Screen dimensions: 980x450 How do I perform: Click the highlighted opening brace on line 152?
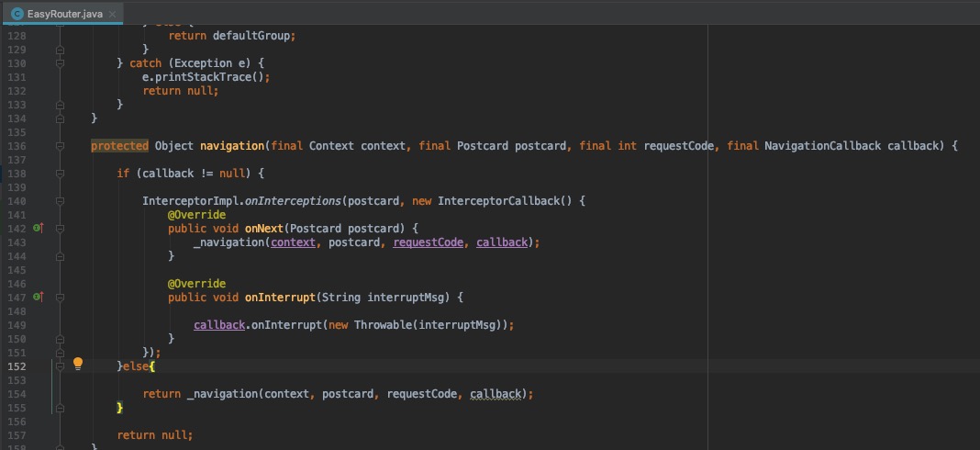[152, 366]
